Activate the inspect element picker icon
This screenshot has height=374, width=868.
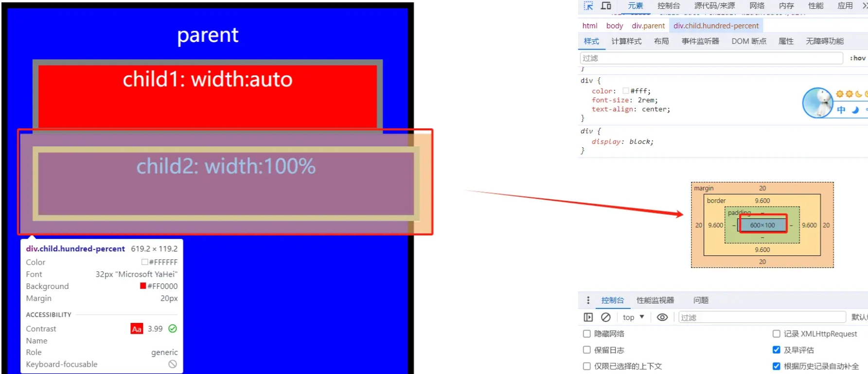pyautogui.click(x=588, y=6)
